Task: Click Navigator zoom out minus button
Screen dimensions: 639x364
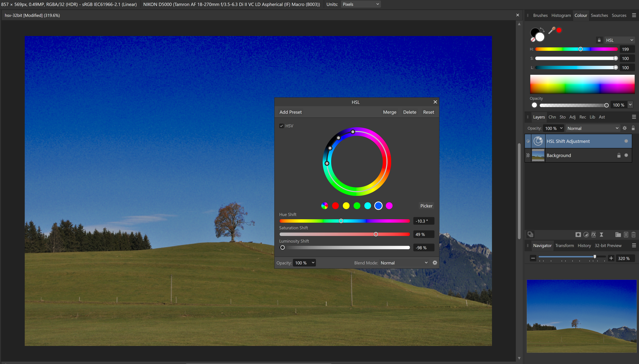Action: click(x=533, y=258)
